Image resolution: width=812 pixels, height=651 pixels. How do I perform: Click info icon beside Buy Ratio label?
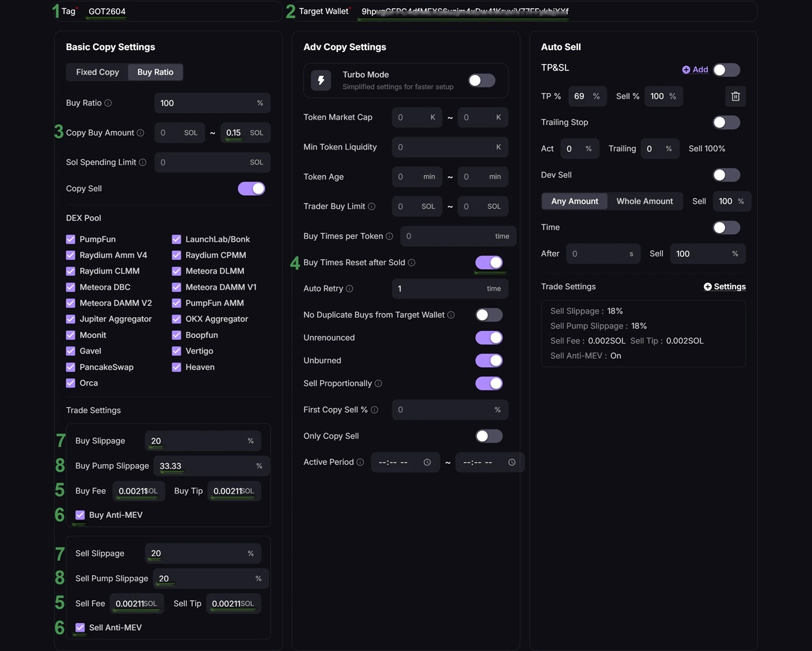108,103
